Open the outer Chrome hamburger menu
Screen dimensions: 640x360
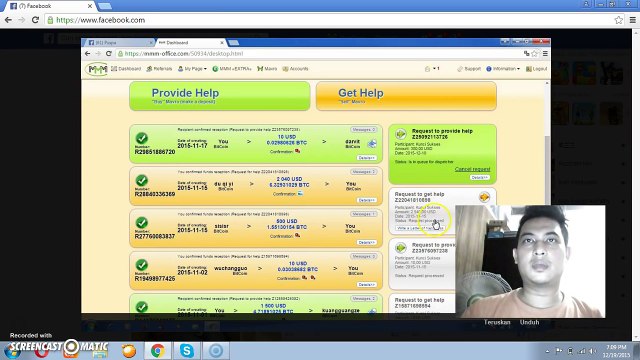click(633, 20)
